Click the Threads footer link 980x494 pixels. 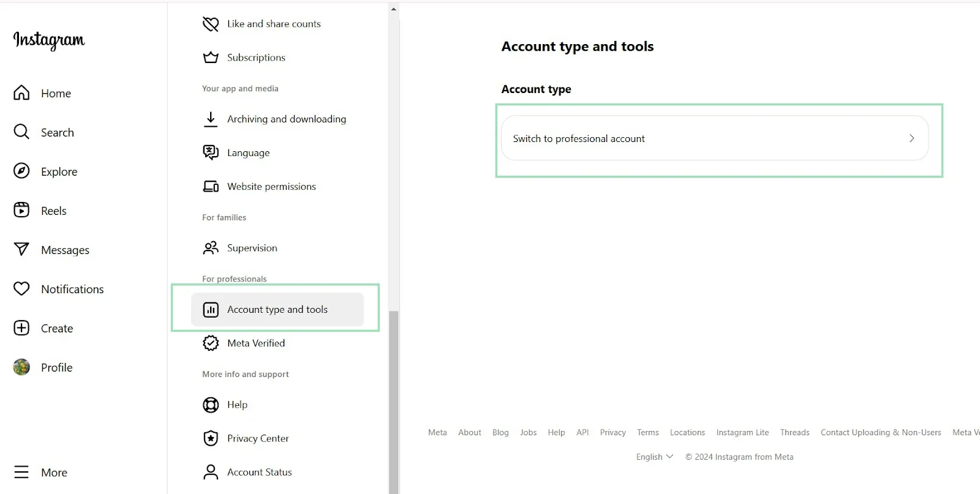point(794,432)
